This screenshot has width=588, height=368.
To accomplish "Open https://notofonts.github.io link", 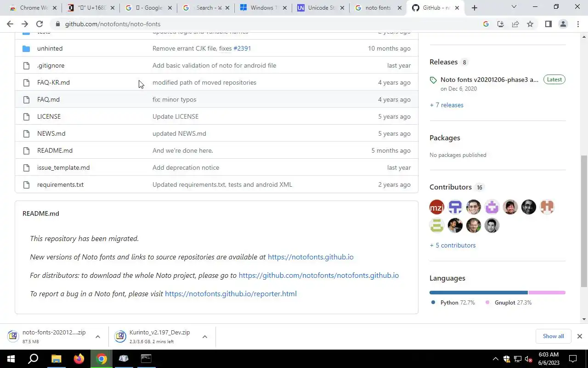I will (311, 257).
